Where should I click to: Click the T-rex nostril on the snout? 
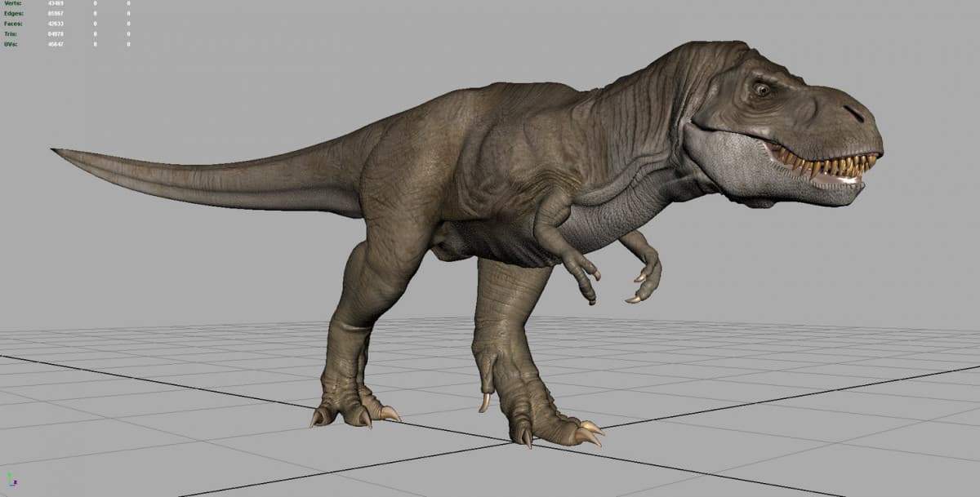853,113
